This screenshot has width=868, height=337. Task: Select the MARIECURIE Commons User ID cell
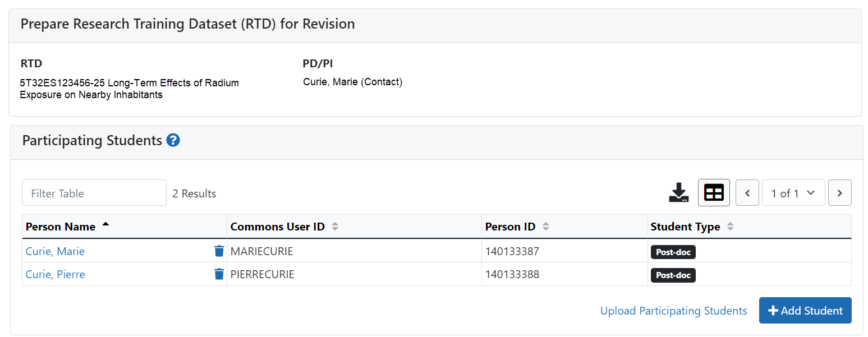point(354,251)
